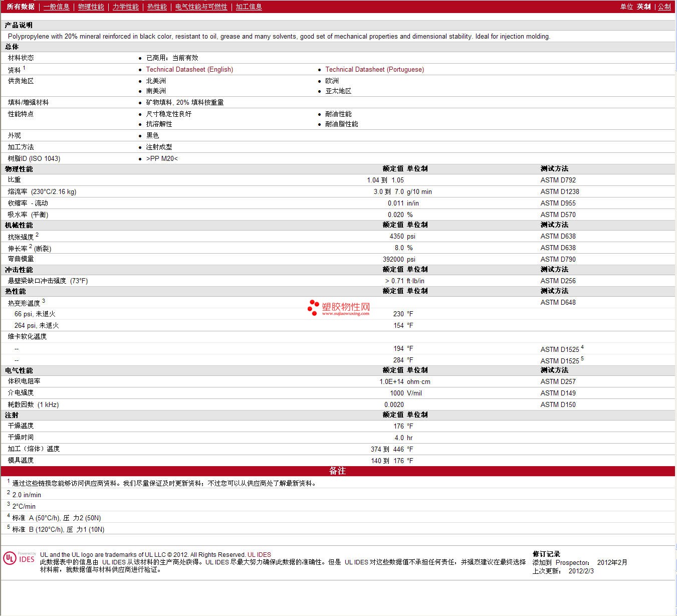Click the ASTM D955 test method
The image size is (677, 616).
tap(558, 203)
